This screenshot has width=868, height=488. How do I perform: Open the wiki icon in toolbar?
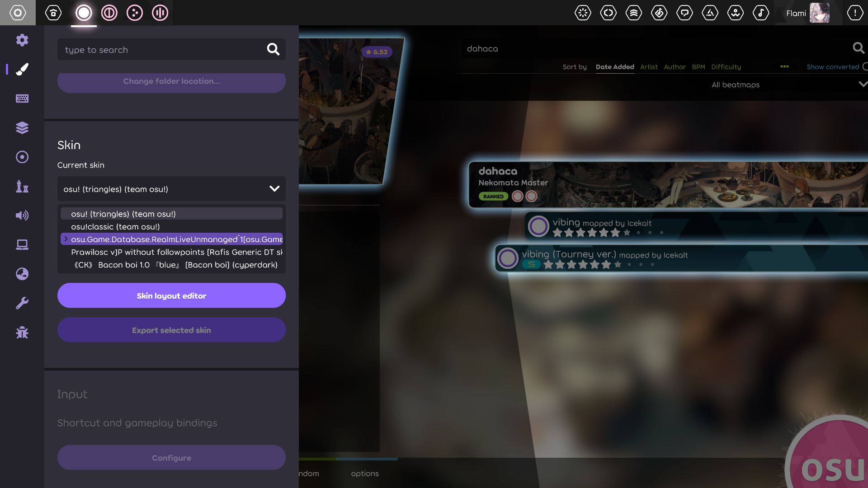point(736,13)
